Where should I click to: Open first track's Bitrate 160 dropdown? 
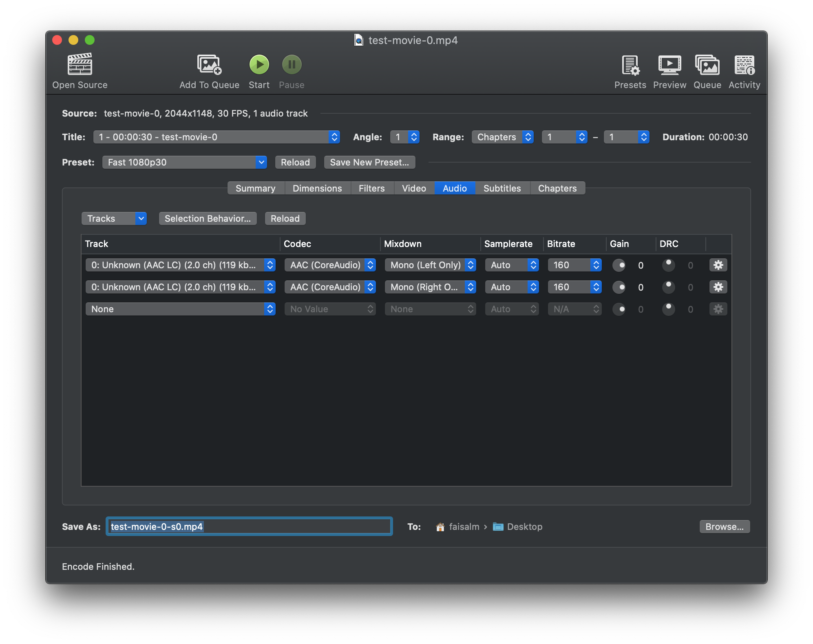pos(574,265)
